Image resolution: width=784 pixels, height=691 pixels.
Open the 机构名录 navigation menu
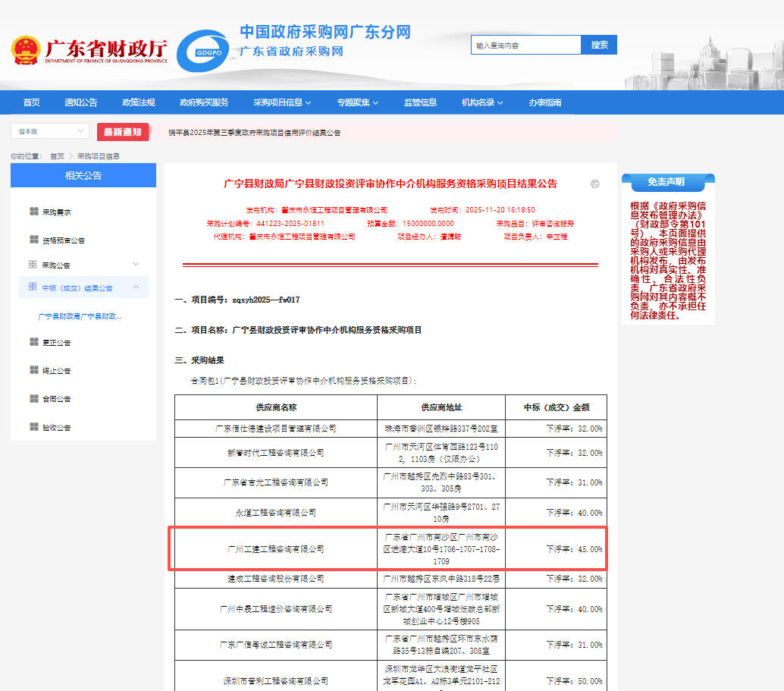[482, 103]
